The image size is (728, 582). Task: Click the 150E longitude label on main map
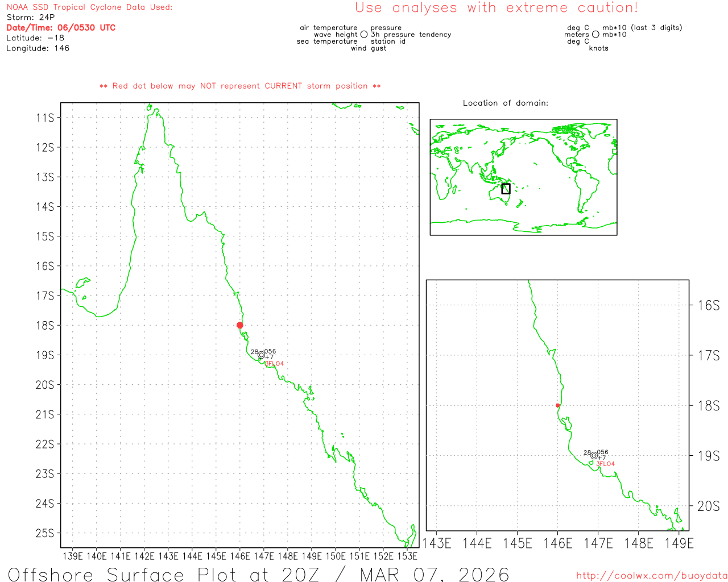336,556
